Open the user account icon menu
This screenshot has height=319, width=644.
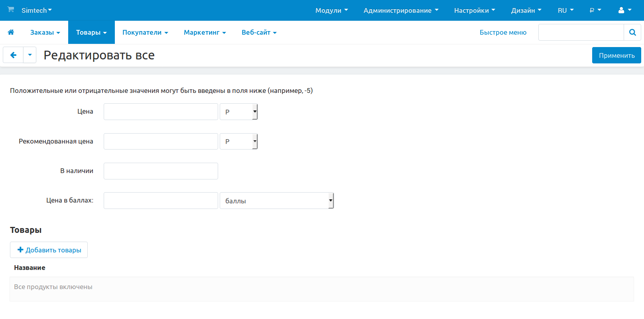click(624, 10)
